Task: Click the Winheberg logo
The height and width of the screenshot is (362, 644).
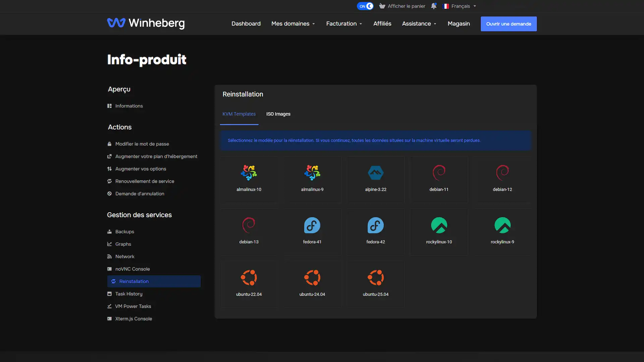Action: pos(146,23)
